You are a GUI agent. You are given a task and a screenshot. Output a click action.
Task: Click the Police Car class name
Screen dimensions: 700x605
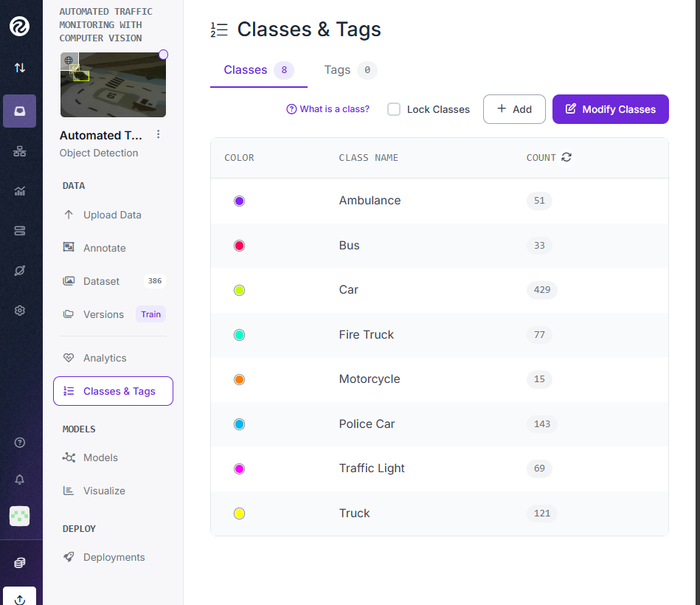click(367, 424)
